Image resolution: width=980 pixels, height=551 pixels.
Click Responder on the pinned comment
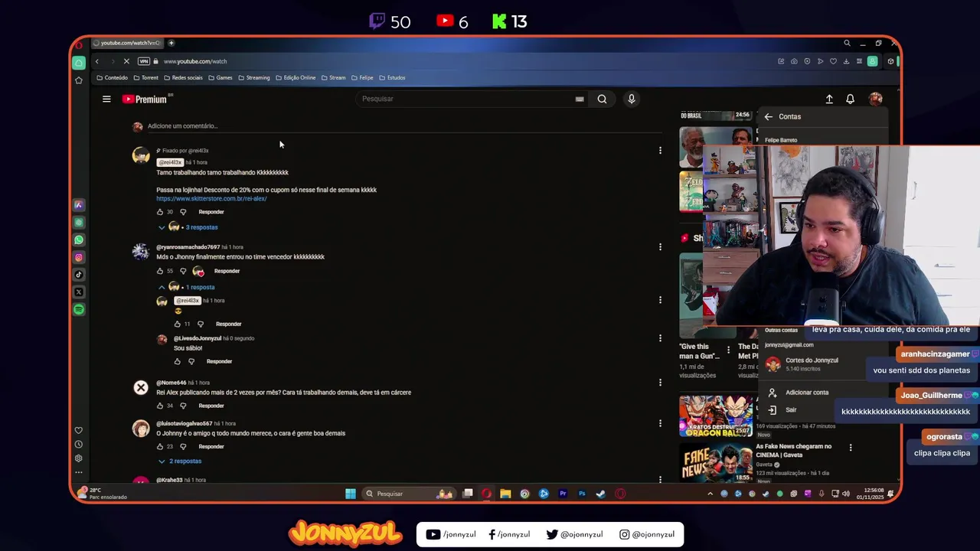[211, 212]
